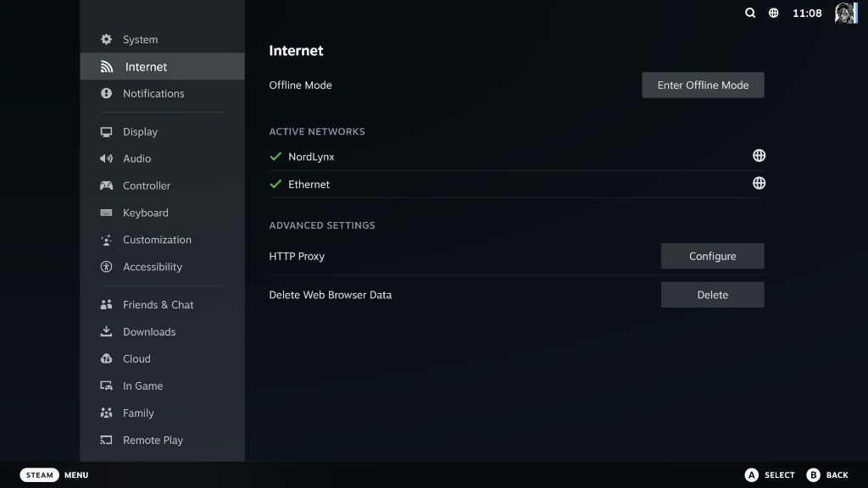The image size is (868, 488).
Task: Delete web browser data with Delete button
Action: point(712,294)
